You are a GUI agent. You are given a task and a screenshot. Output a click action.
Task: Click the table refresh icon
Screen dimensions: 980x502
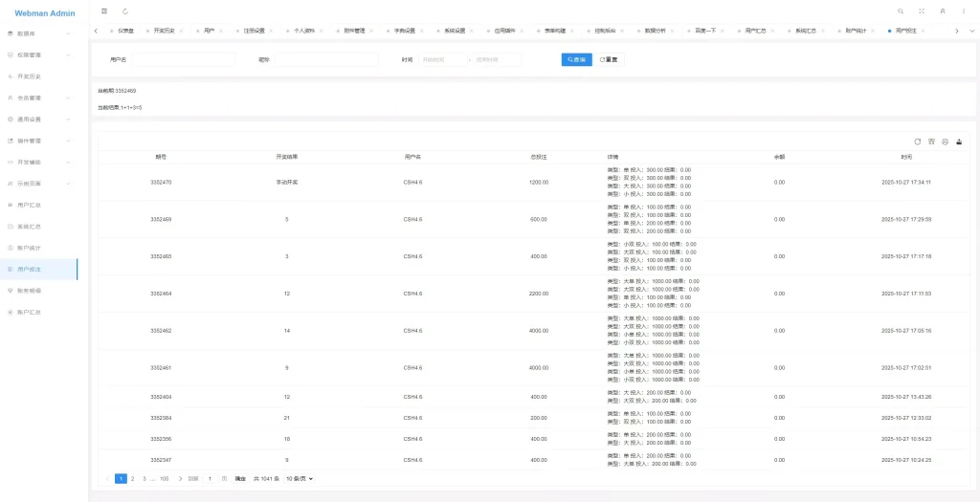918,142
